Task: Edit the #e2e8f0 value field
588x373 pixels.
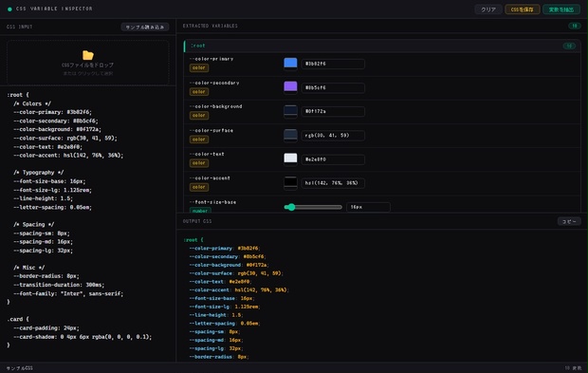Action: 333,159
